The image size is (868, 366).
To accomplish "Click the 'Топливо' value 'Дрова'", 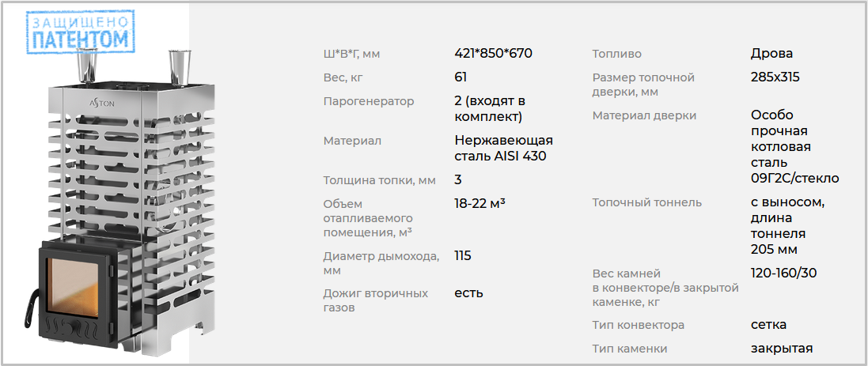I will 771,55.
